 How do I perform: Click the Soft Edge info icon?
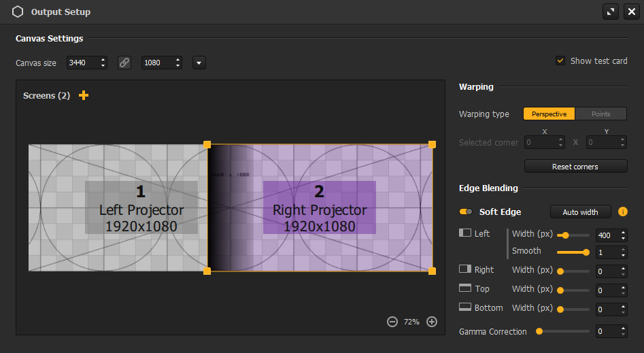pos(623,212)
